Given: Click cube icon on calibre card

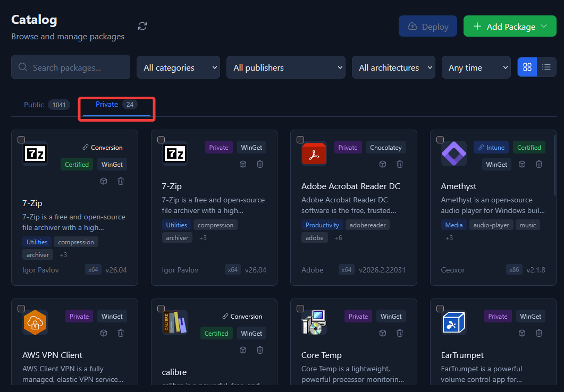Looking at the screenshot, I should 243,350.
